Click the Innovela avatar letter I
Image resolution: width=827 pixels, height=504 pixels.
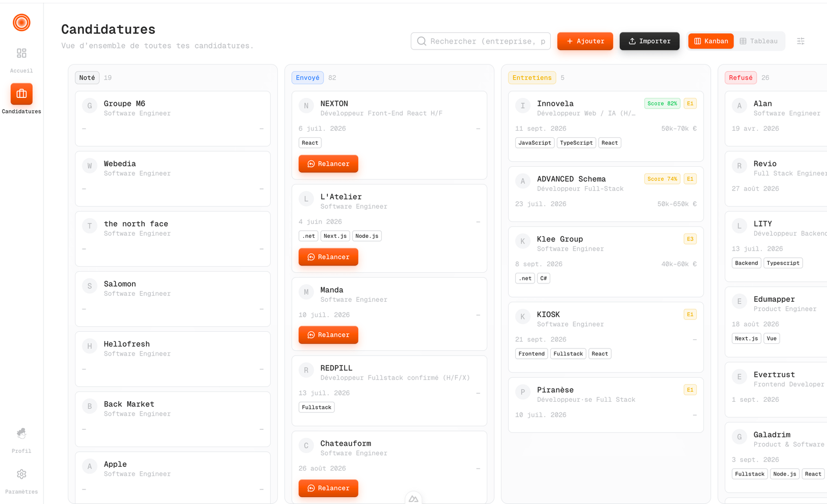pos(523,106)
